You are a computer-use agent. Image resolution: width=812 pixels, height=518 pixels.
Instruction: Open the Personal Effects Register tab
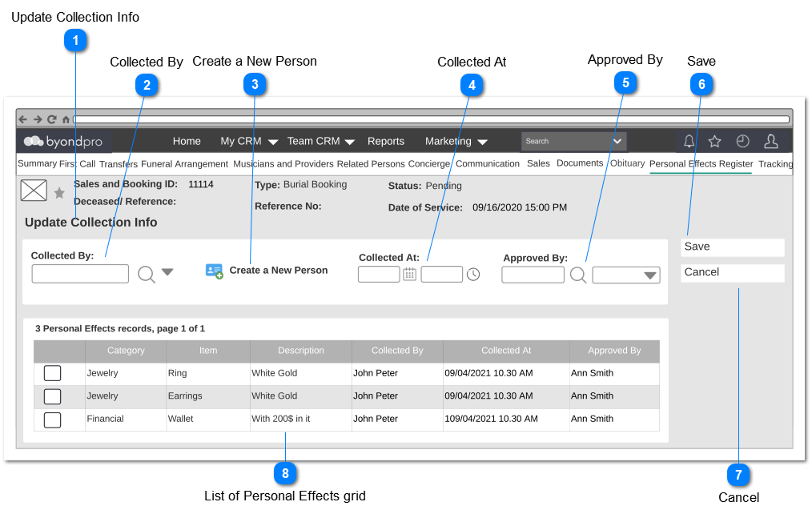[701, 163]
